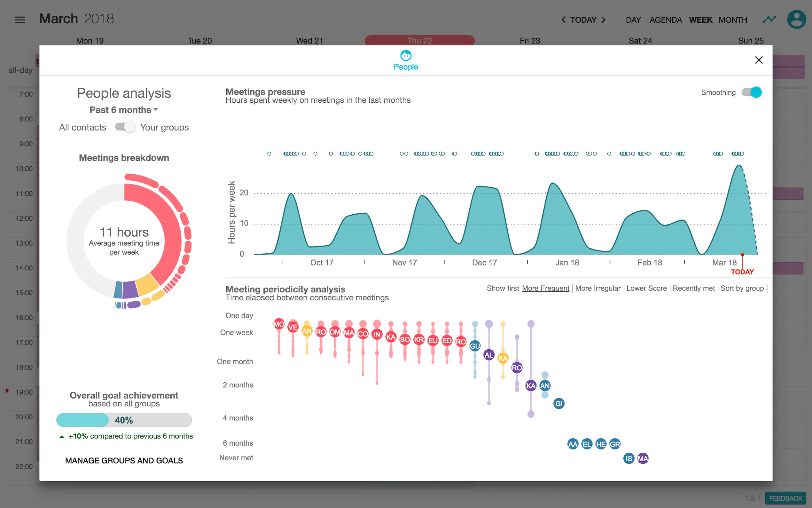Toggle All contacts / Your groups switch
The width and height of the screenshot is (812, 508).
(x=125, y=127)
